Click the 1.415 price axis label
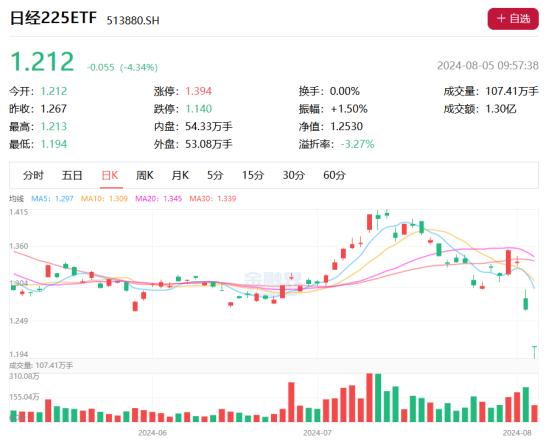The width and height of the screenshot is (554, 448). 19,212
